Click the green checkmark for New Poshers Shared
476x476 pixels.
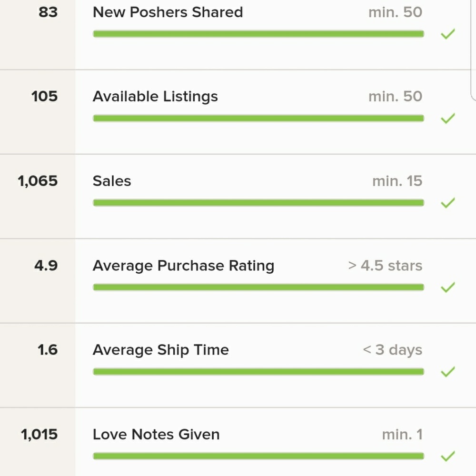[x=448, y=34]
